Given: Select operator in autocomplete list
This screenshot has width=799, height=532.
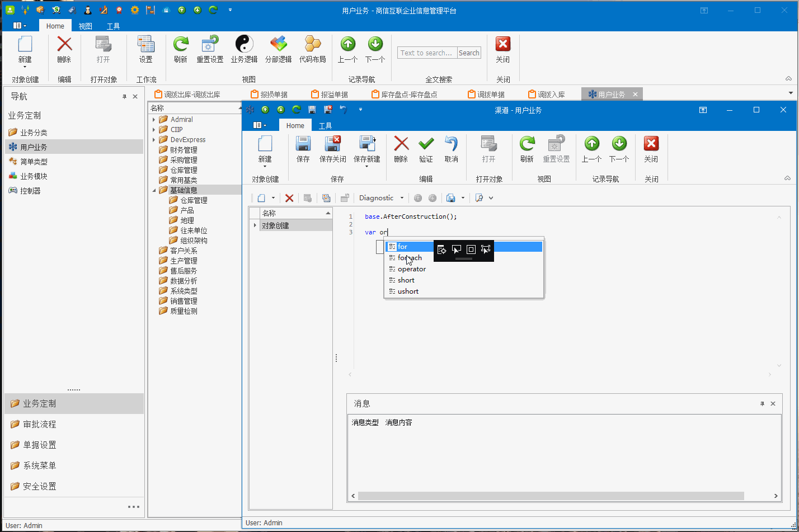Looking at the screenshot, I should 464,269.
